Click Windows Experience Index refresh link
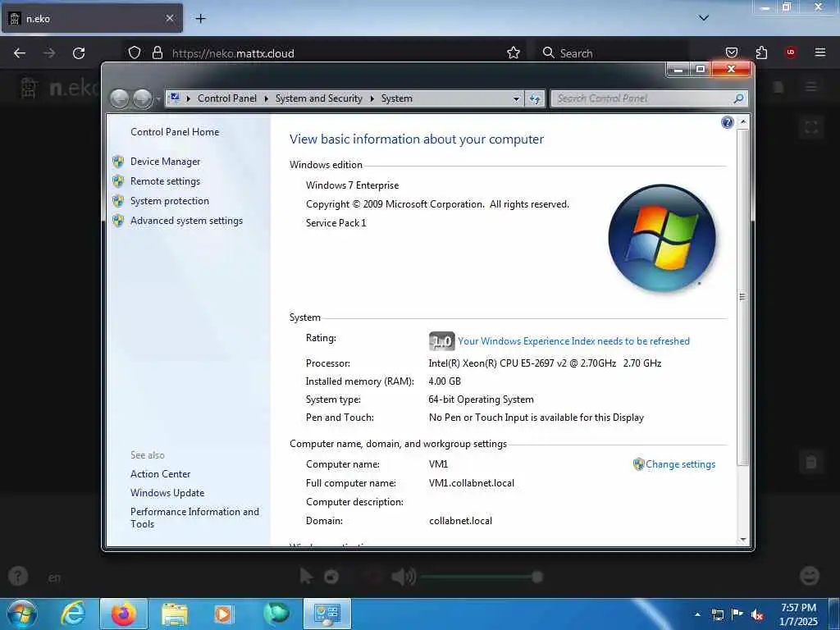 pos(573,341)
